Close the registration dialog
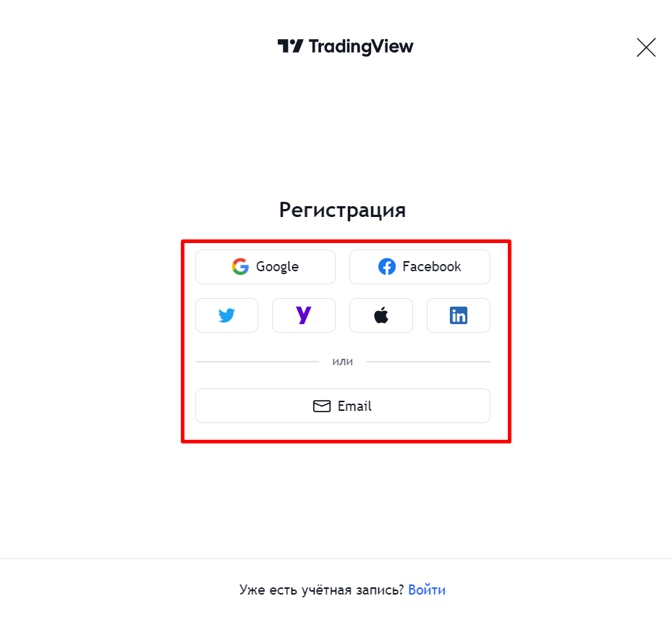Screen dimensions: 672x617 (x=646, y=48)
